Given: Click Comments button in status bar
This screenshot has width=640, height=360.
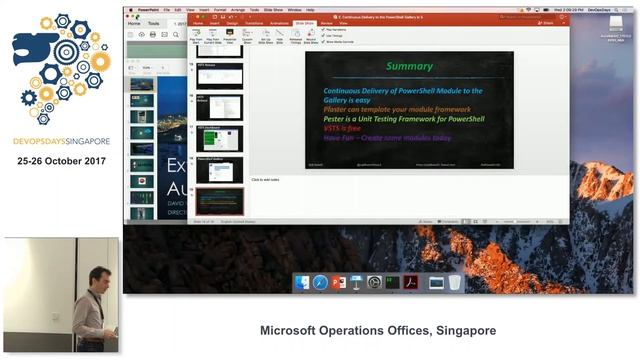Looking at the screenshot, I should [448, 222].
